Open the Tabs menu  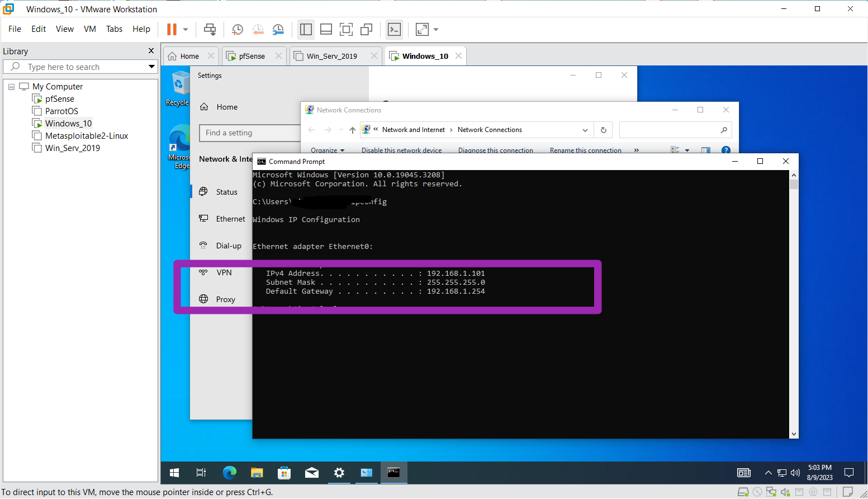tap(115, 29)
